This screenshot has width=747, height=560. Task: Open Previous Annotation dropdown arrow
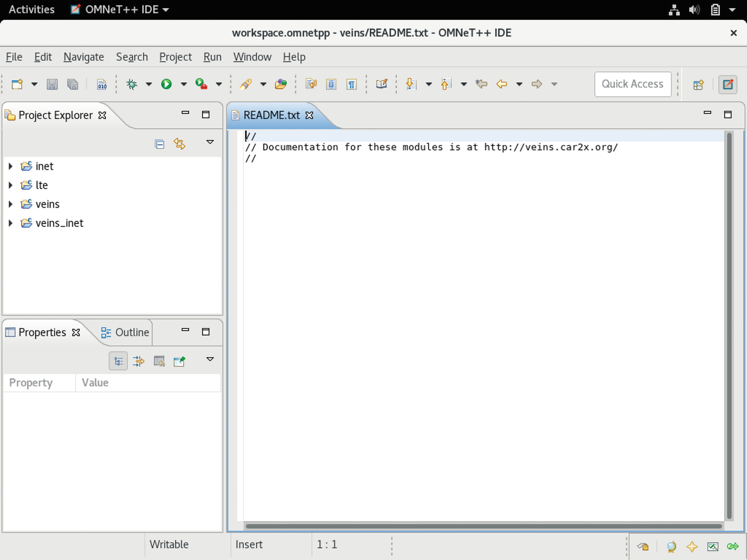[x=464, y=84]
